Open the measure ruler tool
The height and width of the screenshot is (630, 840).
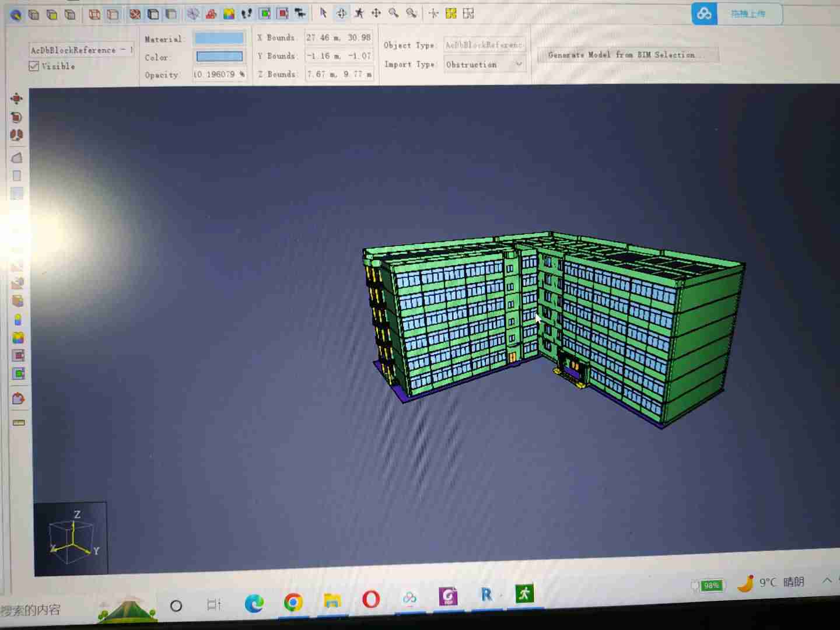[19, 422]
